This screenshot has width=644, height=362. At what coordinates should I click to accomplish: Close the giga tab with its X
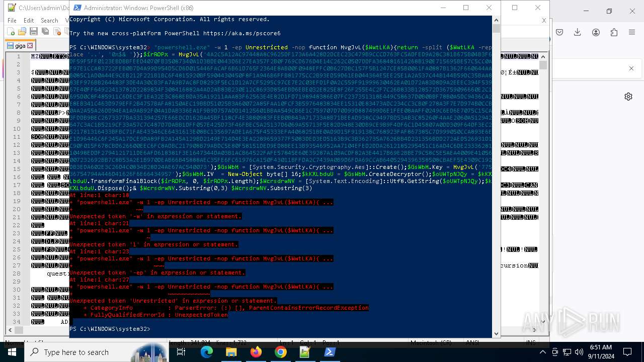[30, 46]
